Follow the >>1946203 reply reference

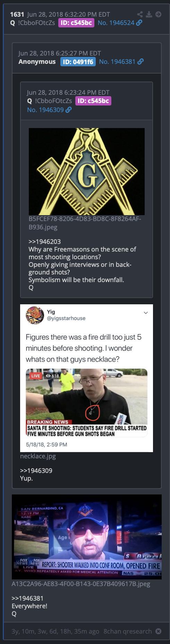click(45, 242)
